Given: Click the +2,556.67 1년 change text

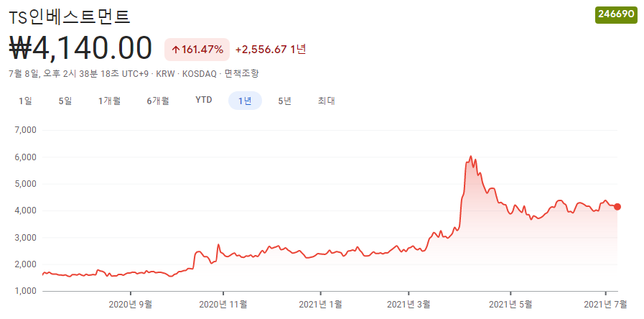Looking at the screenshot, I should click(x=271, y=50).
